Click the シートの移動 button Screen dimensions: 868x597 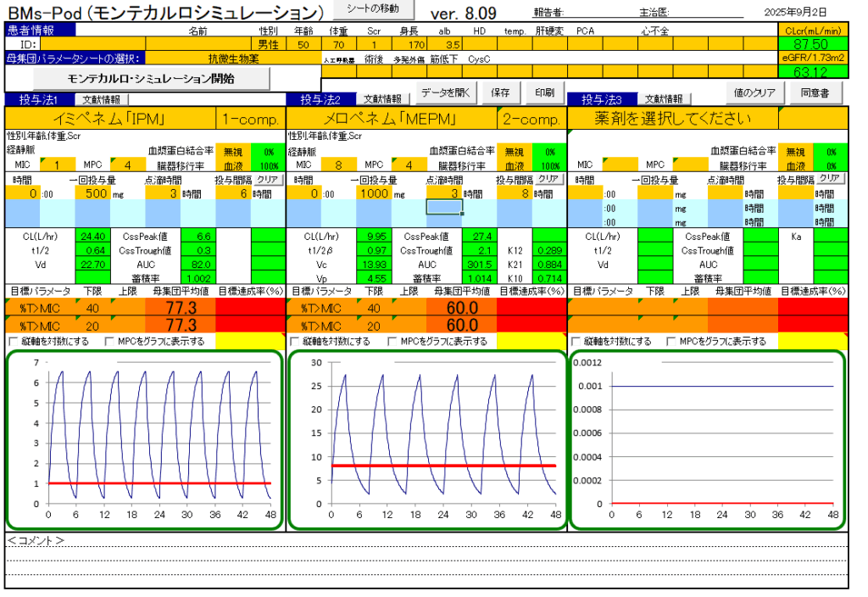[373, 8]
